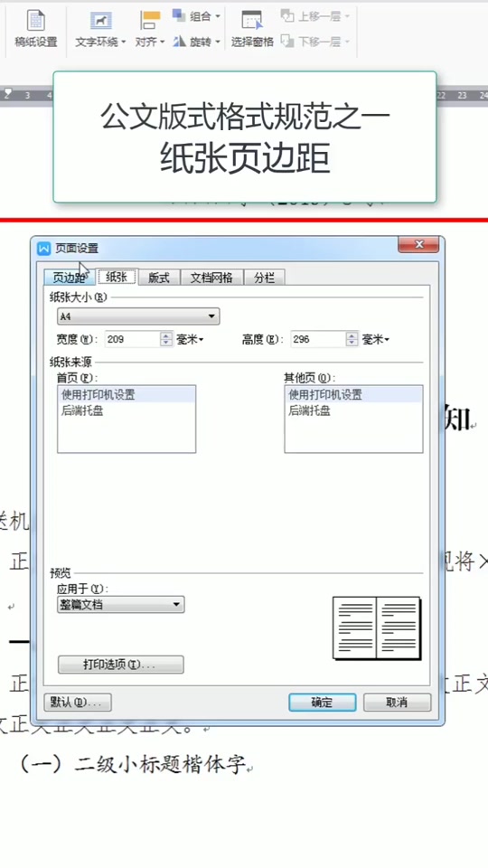Select 后端托盘 in the 首页 list

(x=127, y=410)
